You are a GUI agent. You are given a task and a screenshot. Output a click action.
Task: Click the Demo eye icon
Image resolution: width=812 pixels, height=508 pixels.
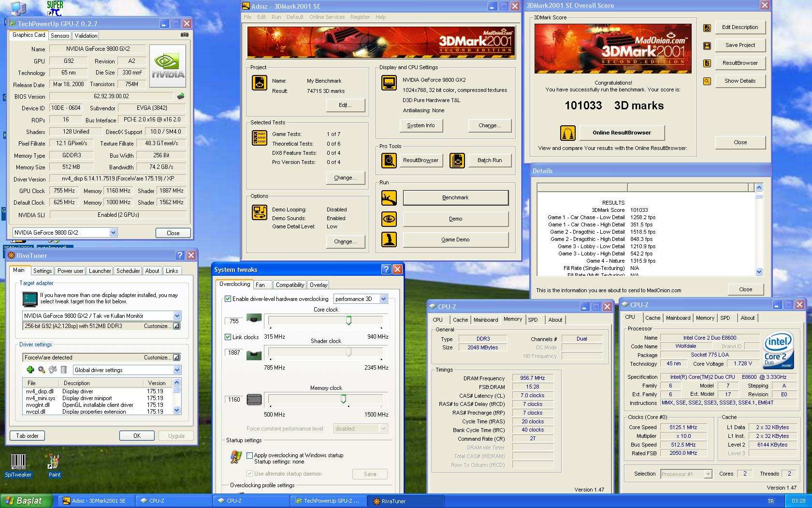389,219
